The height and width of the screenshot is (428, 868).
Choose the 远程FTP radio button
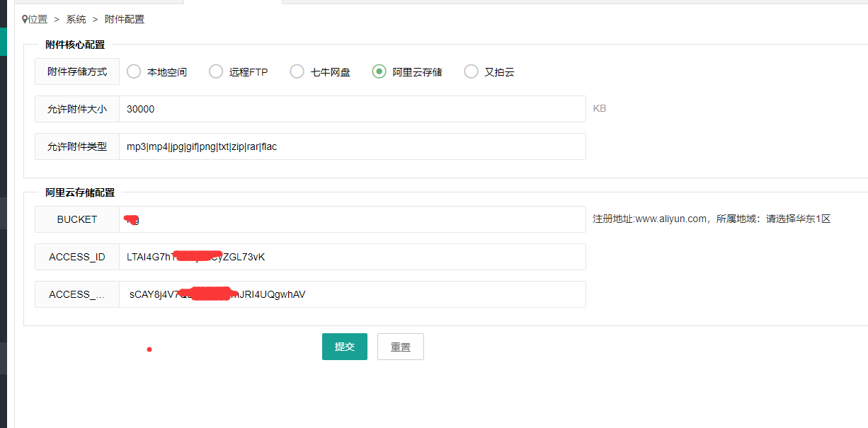216,71
